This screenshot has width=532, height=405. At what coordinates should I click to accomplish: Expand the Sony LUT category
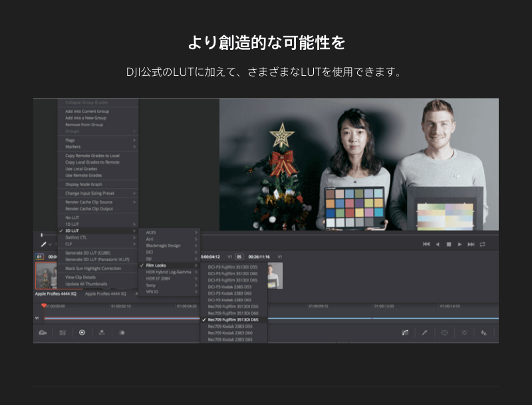tap(170, 285)
